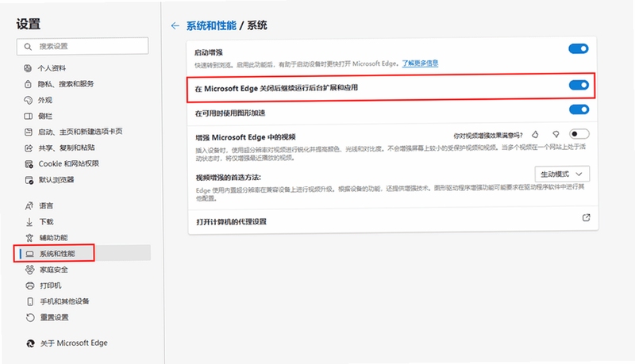Click the 设置 heading
Screen dimensions: 635x364
[29, 24]
